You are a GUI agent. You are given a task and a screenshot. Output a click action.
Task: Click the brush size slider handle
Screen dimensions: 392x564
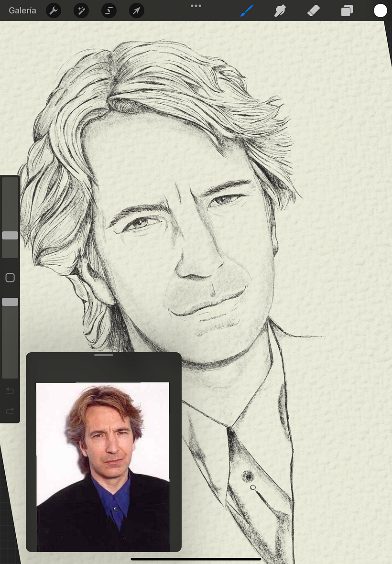(10, 236)
